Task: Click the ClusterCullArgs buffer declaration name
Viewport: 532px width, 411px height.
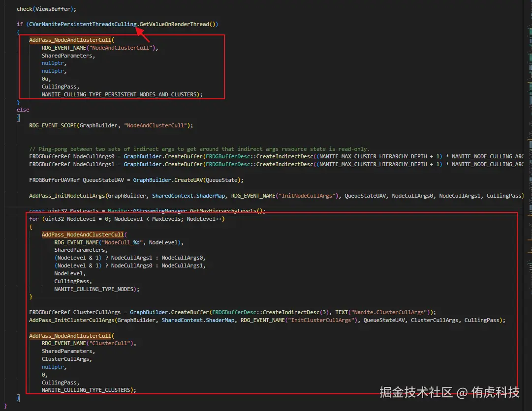Action: pyautogui.click(x=97, y=312)
